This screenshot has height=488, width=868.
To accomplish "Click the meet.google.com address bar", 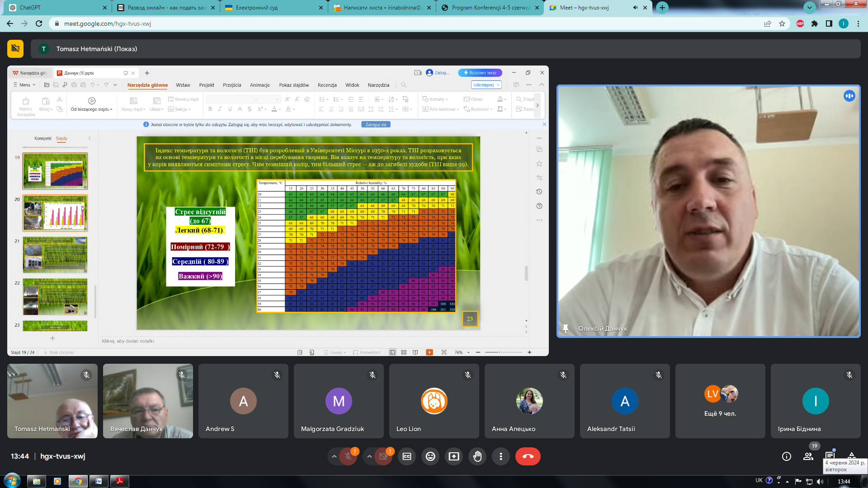I will [x=407, y=23].
